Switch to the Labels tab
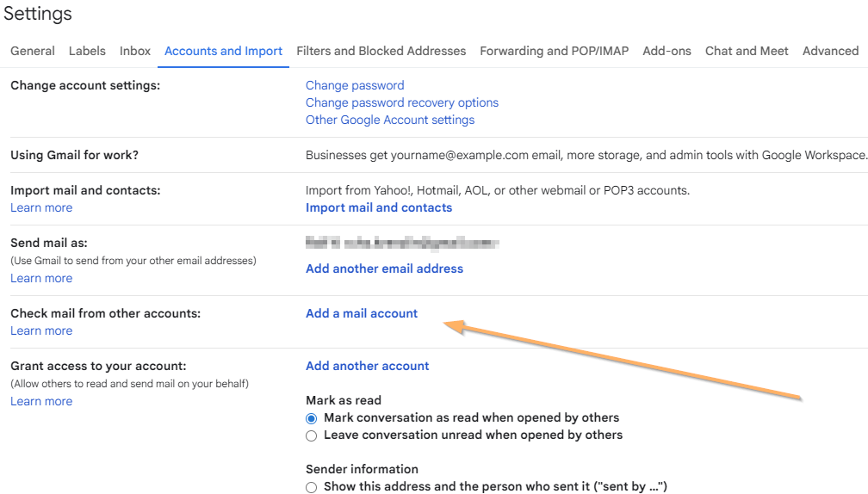The image size is (868, 494). [87, 51]
